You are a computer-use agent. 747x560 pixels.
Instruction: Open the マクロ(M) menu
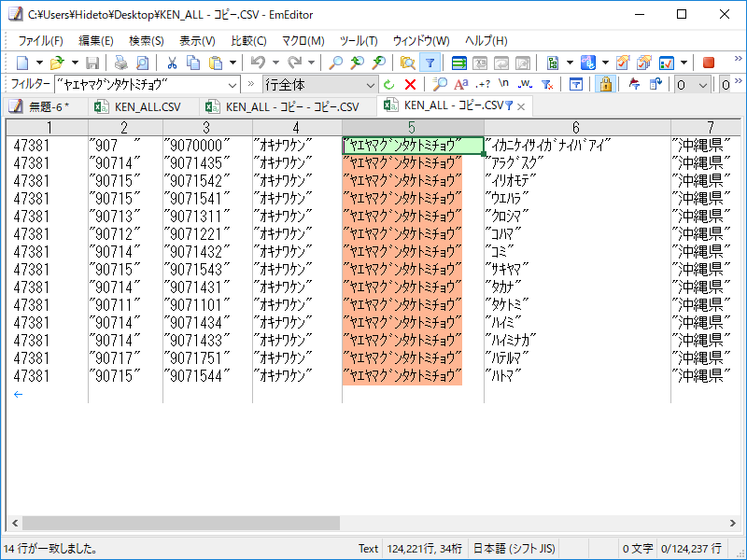tap(303, 40)
